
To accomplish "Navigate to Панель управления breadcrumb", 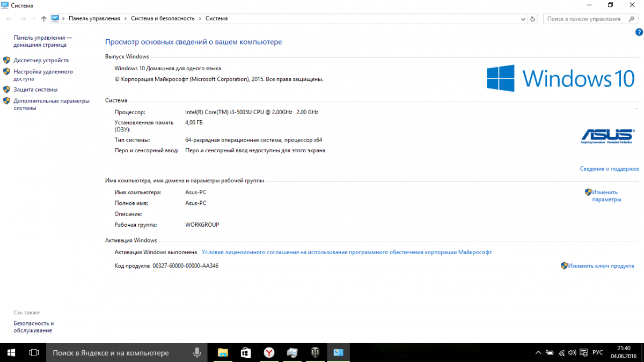I will click(94, 18).
